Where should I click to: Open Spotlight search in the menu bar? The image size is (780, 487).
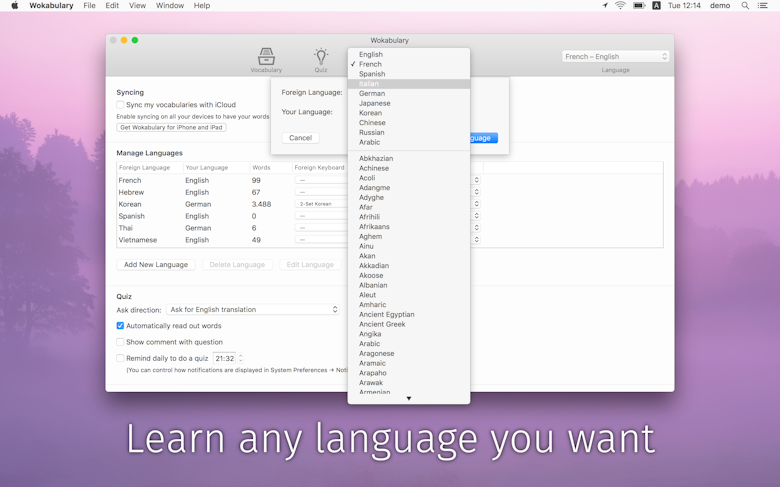[745, 5]
